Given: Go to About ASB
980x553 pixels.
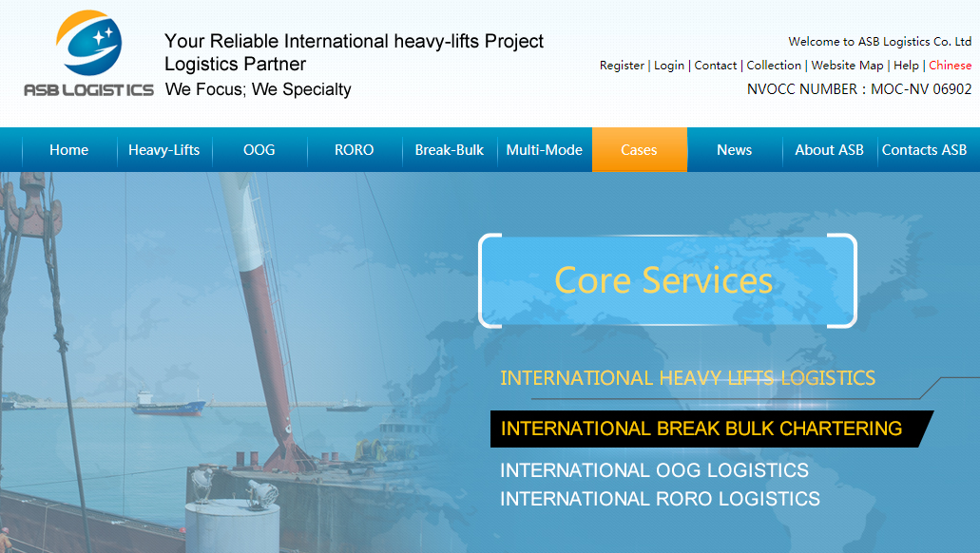Looking at the screenshot, I should click(829, 150).
